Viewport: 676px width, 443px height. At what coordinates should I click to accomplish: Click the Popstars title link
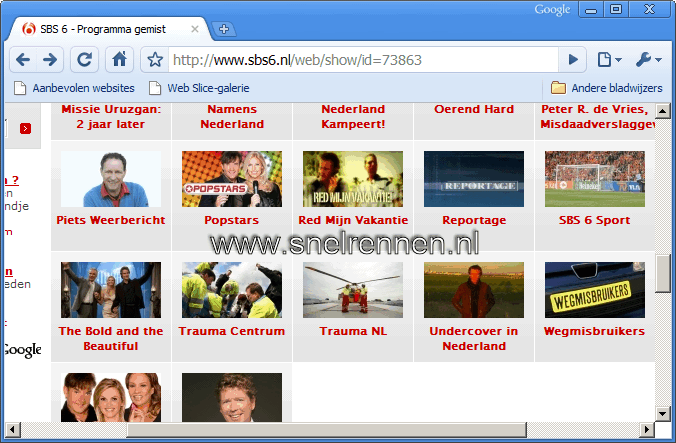click(232, 220)
